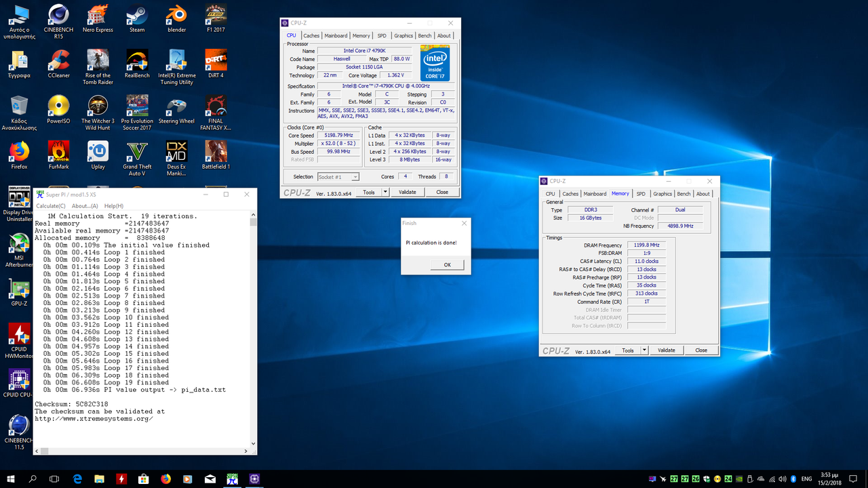Click the Checksum 5C82C318 line in Super PI

[x=72, y=404]
